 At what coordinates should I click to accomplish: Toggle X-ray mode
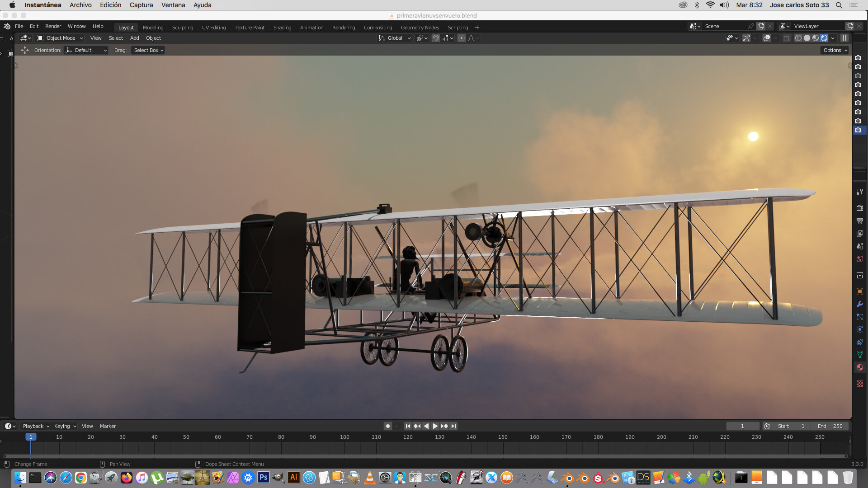click(x=787, y=38)
